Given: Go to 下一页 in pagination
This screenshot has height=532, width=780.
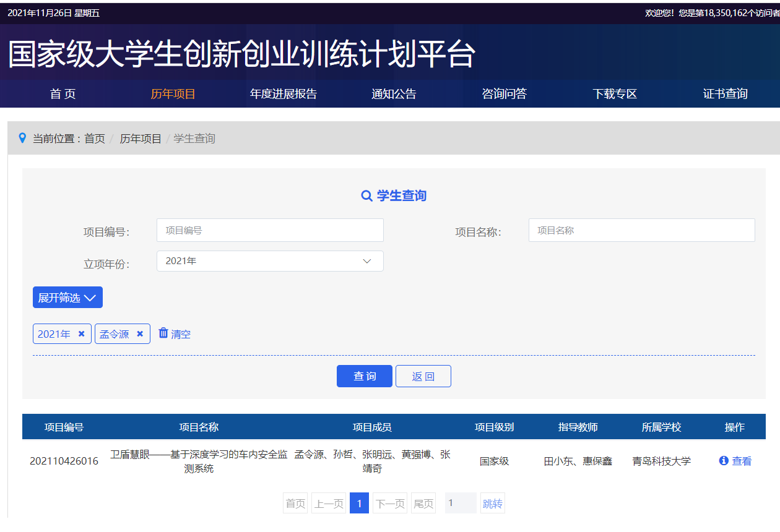Looking at the screenshot, I should coord(390,504).
